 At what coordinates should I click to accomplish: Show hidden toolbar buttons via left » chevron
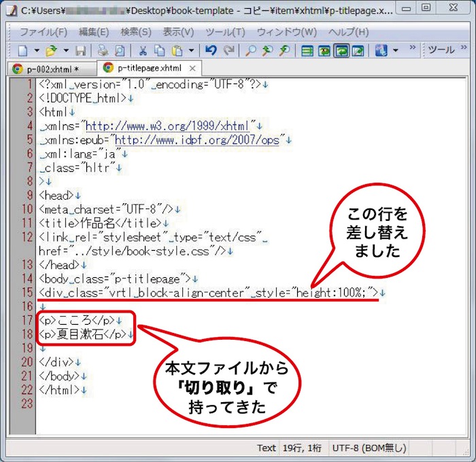[412, 48]
